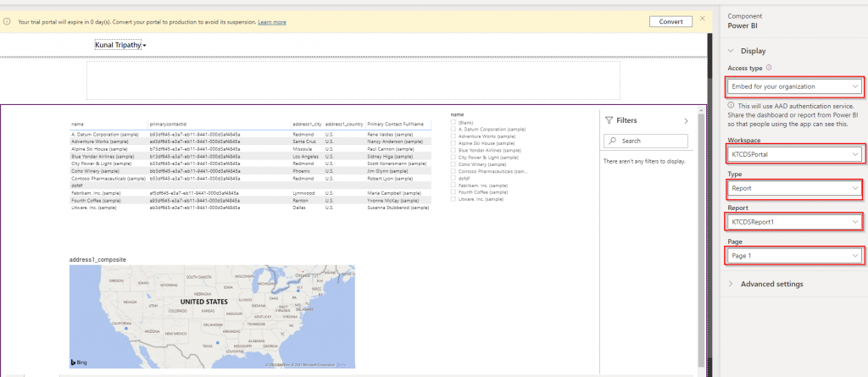Select the Maria Campbell (sample) cell
Viewport: 868px width, 377px height.
(x=394, y=193)
